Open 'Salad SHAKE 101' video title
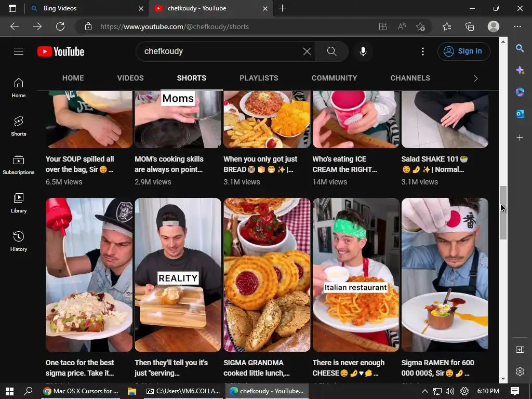 [x=435, y=164]
